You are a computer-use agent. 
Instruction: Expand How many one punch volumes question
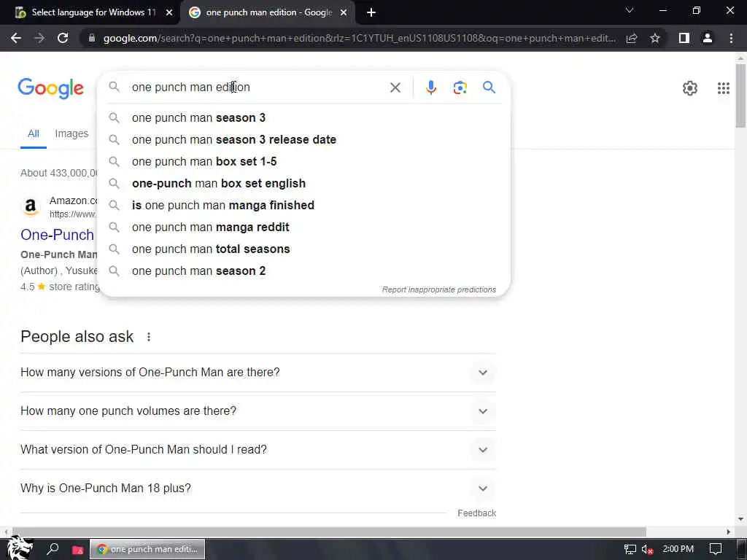pos(258,411)
